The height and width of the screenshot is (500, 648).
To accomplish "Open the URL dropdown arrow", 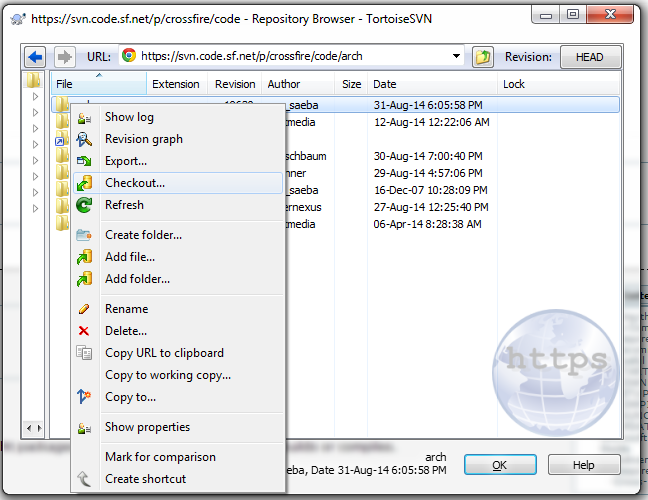I will coord(456,57).
